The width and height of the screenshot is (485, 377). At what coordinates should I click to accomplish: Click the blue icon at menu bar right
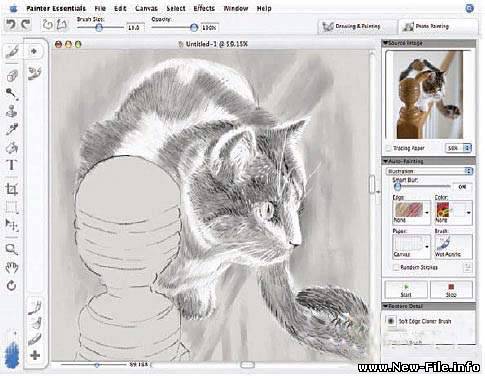click(x=470, y=8)
